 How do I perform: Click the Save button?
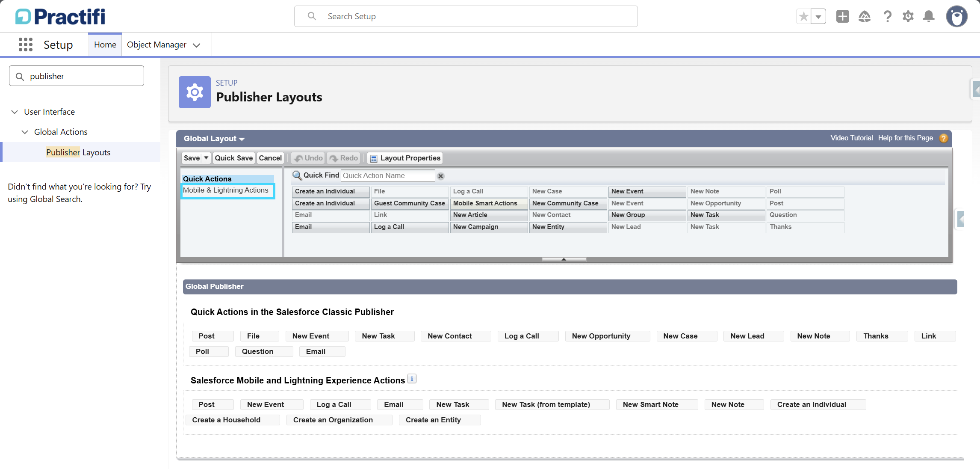pos(192,158)
